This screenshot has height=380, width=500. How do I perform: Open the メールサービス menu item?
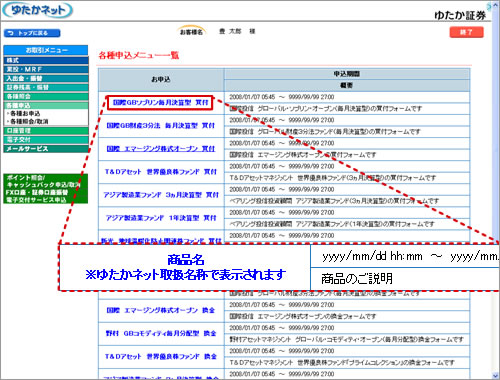[46, 149]
